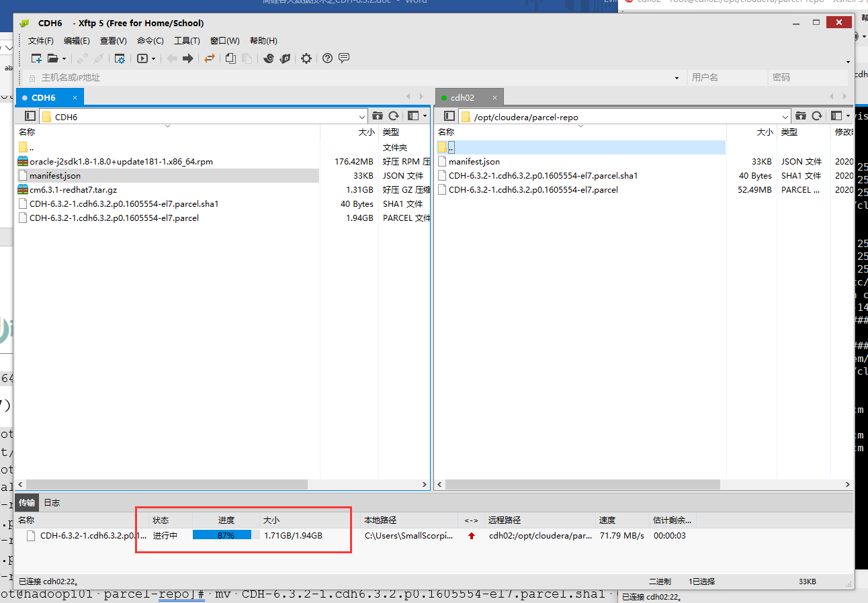Toggle folder tree in cdh02 remote pane
This screenshot has height=603, width=868.
(x=449, y=116)
